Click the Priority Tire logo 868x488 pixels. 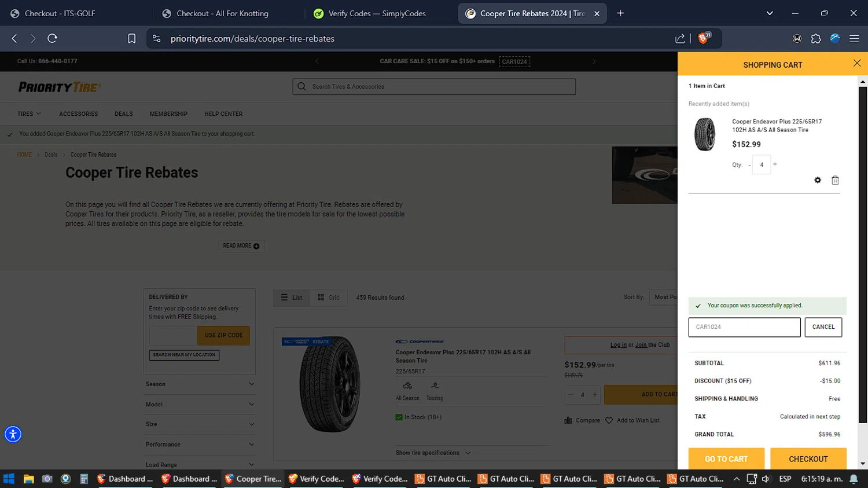[x=60, y=87]
